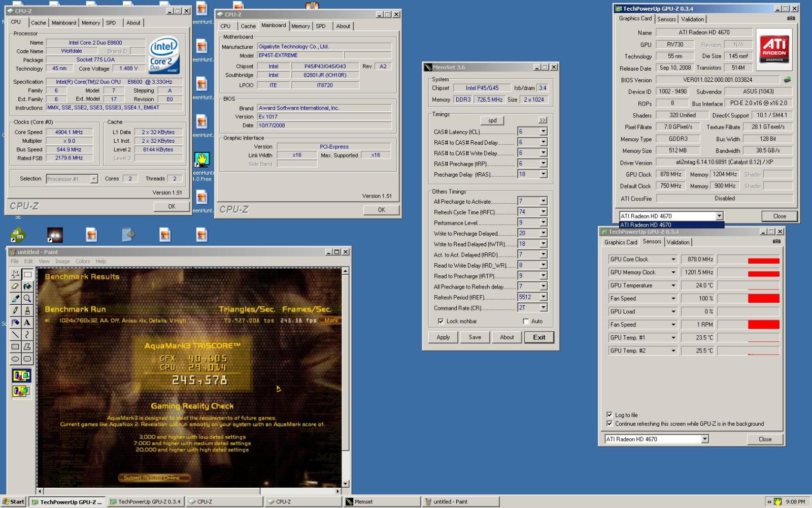The image size is (812, 508).
Task: Open the green AquaMark desktop shortcut
Action: tap(18, 235)
